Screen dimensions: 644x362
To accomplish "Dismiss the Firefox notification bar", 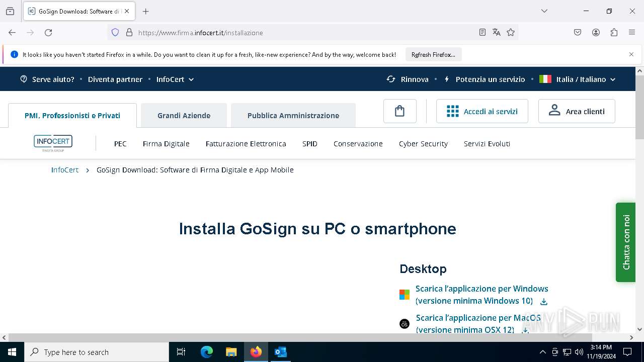I will click(x=631, y=54).
